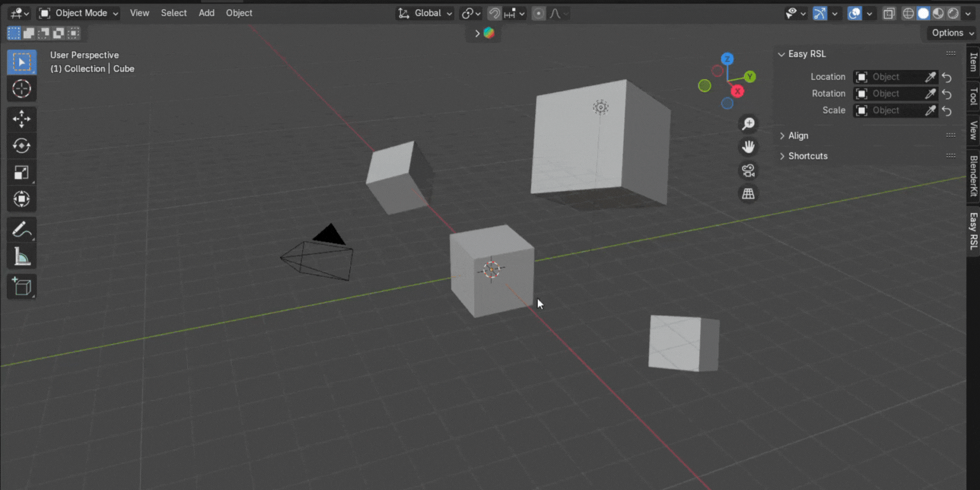Switch to orthographic/perspective grid view
Screen dimensions: 980x490
click(748, 194)
